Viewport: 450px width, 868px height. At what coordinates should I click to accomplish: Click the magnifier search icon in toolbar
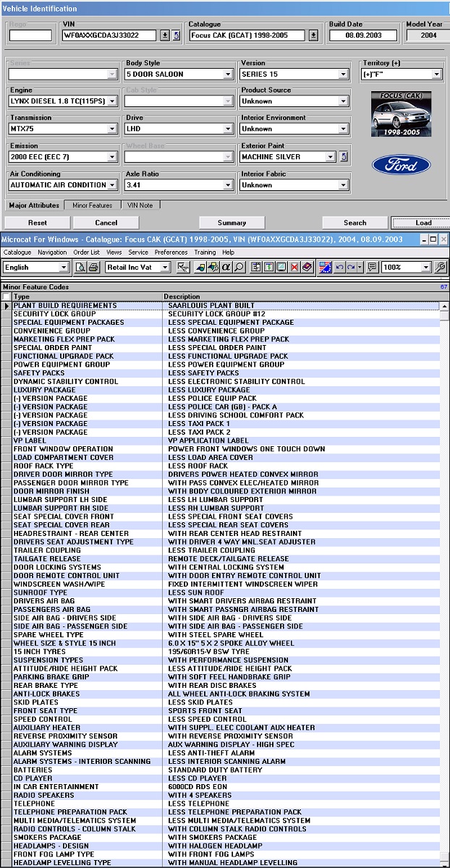point(239,268)
